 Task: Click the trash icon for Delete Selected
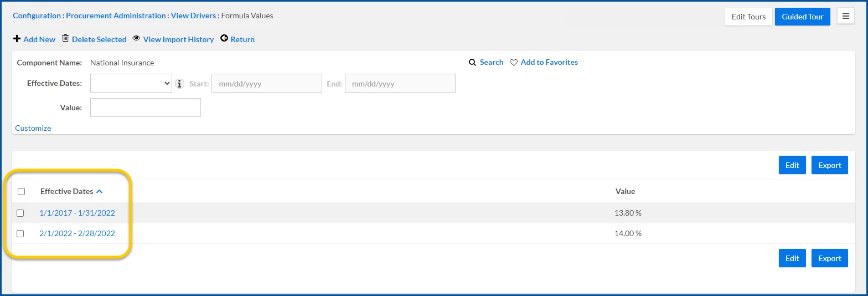[x=65, y=38]
